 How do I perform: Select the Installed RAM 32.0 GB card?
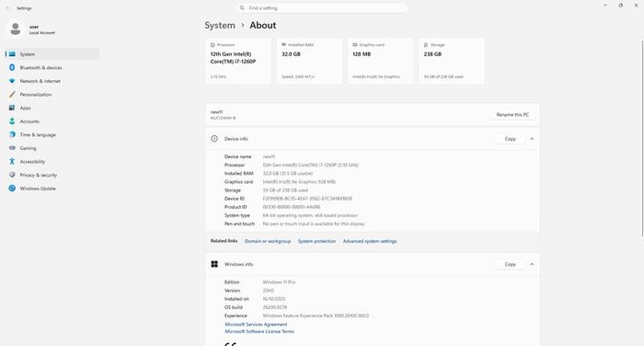click(309, 61)
